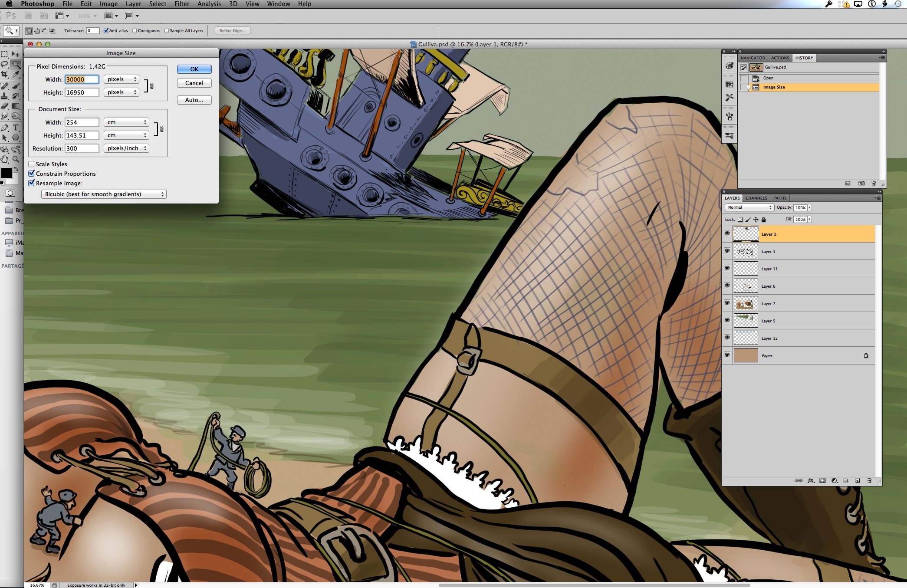Select the Lasso tool

pyautogui.click(x=5, y=65)
